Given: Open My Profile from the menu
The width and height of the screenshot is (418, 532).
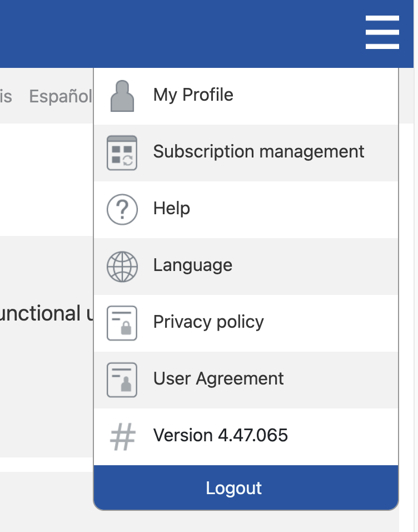Looking at the screenshot, I should pyautogui.click(x=193, y=95).
